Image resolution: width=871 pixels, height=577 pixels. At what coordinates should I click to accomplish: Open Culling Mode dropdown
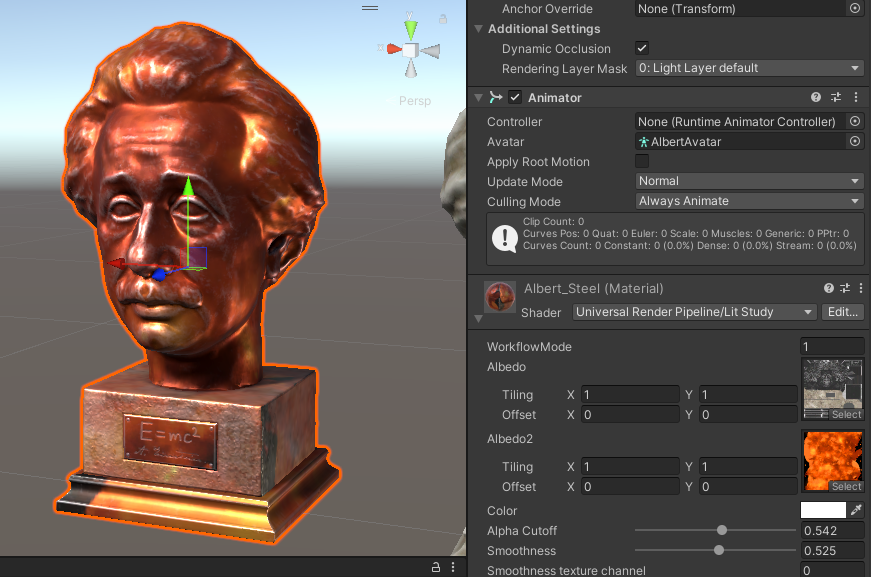749,201
